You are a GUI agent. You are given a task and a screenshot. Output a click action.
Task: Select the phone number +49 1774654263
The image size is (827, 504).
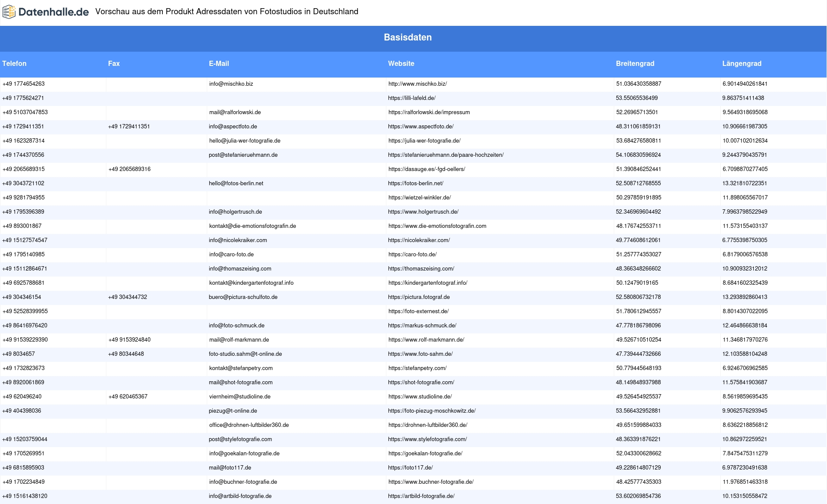(24, 84)
